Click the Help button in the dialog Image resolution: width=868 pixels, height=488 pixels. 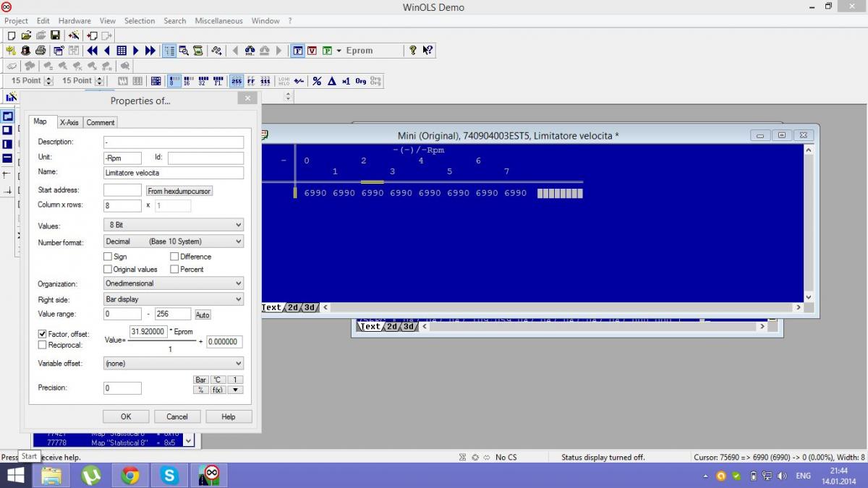(229, 416)
